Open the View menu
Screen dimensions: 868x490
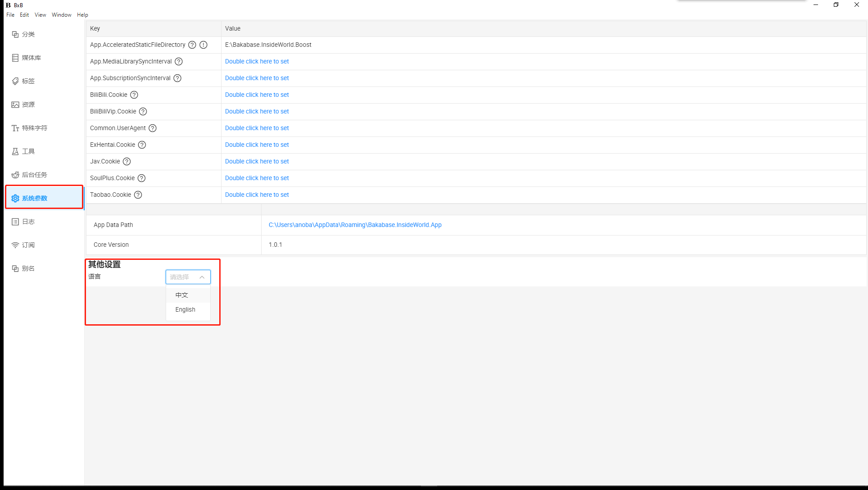pyautogui.click(x=40, y=15)
